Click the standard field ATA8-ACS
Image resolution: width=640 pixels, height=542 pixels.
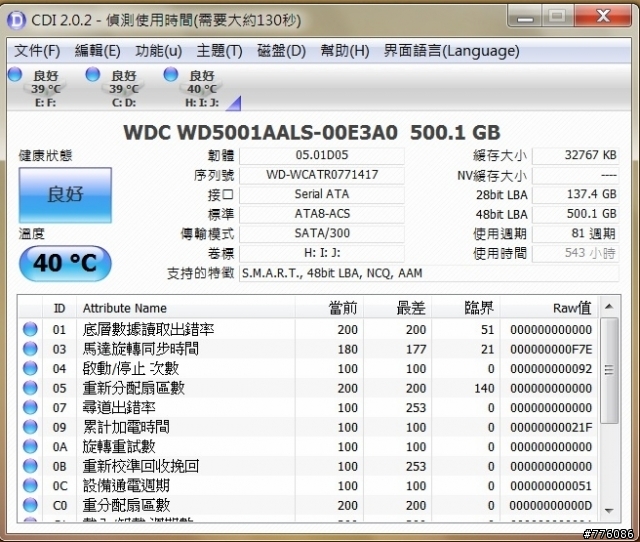tap(322, 214)
